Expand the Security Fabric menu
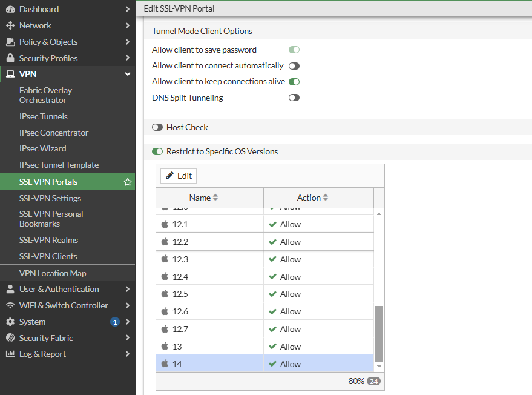This screenshot has width=532, height=395. [x=128, y=338]
